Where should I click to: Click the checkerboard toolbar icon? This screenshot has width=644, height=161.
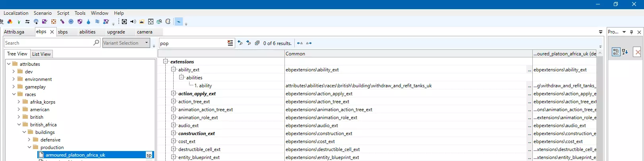(54, 22)
